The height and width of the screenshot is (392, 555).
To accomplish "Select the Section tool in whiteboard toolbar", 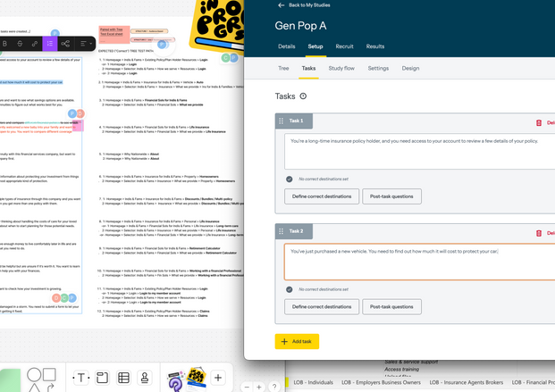I will click(102, 378).
